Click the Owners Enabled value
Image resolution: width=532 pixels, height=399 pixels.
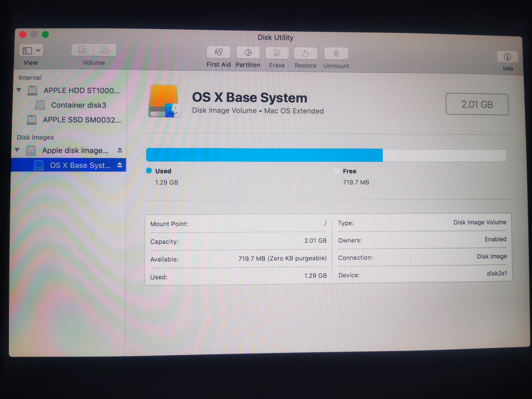point(495,239)
